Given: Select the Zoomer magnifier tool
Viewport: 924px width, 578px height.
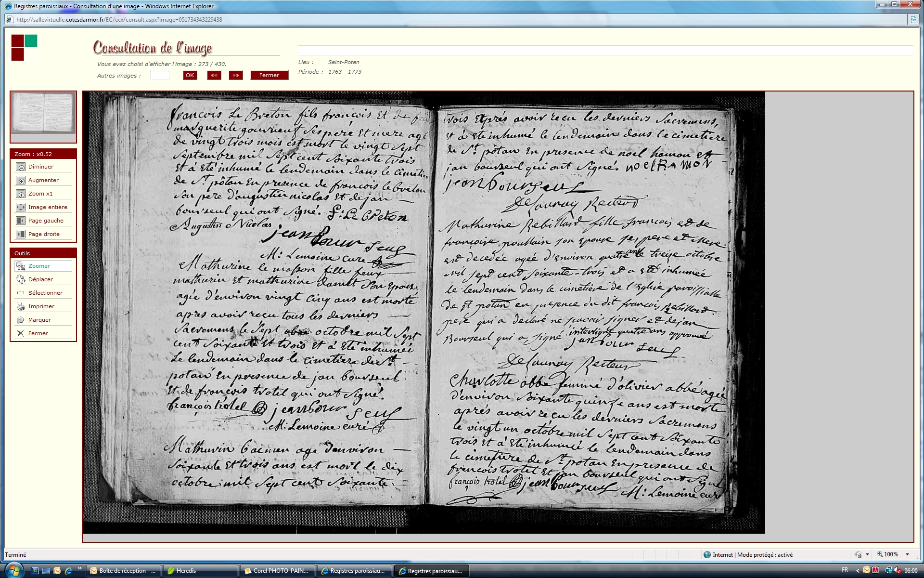Looking at the screenshot, I should (21, 266).
